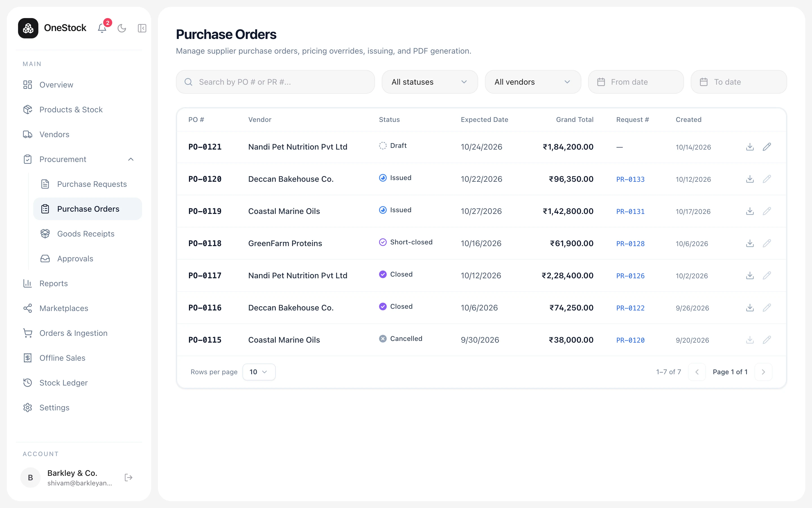The image size is (812, 508).
Task: Click the Reports sidebar item
Action: [x=79, y=284]
